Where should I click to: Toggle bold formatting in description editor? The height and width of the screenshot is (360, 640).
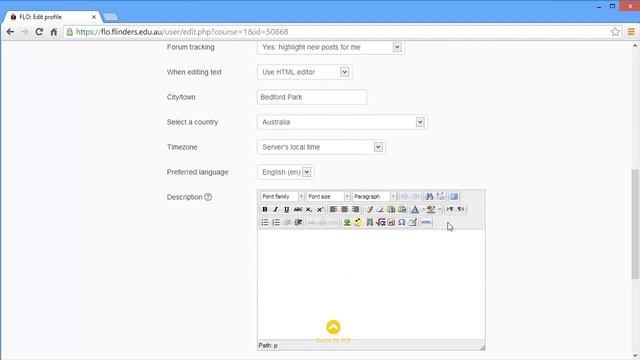[x=264, y=209]
